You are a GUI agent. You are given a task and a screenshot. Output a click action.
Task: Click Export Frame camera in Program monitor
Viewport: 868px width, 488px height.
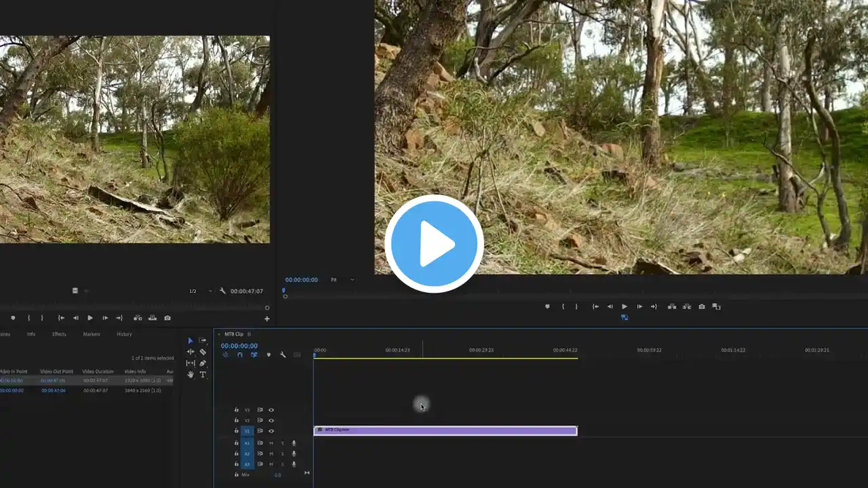[702, 306]
